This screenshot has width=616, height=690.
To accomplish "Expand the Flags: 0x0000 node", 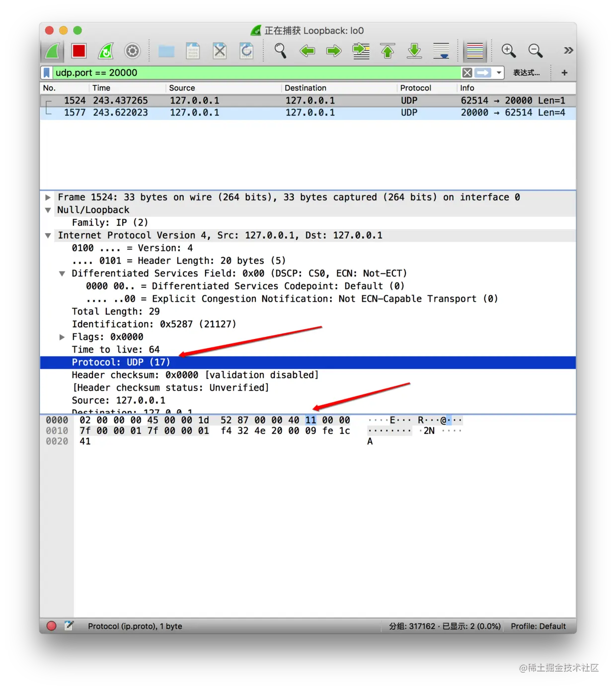I will (x=62, y=337).
